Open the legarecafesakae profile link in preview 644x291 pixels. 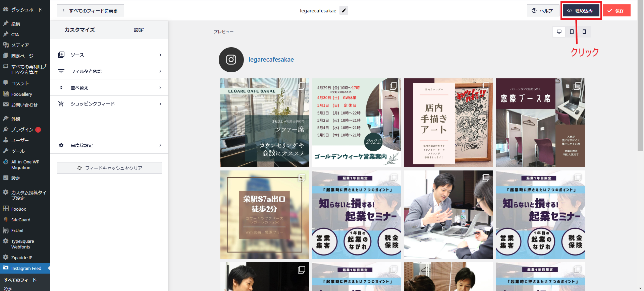pos(271,59)
